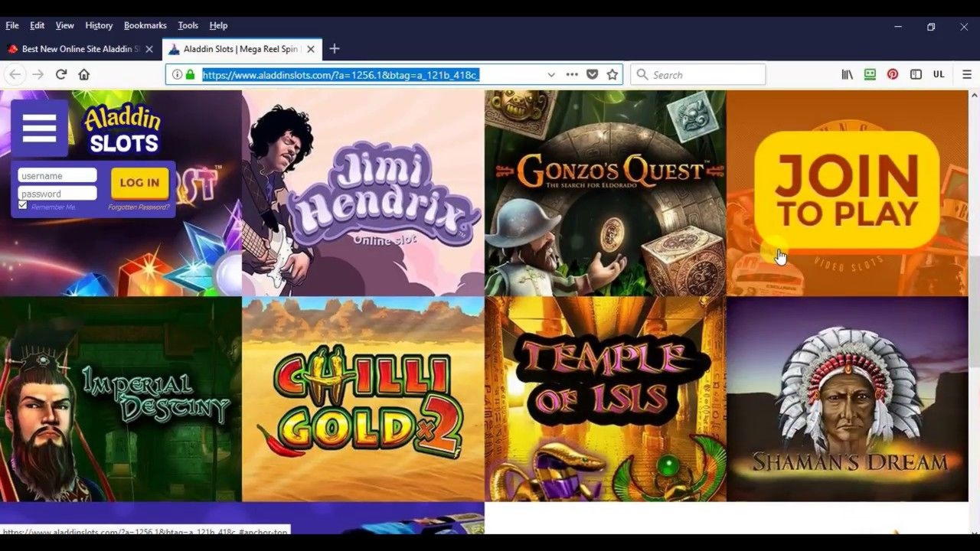The width and height of the screenshot is (980, 551).
Task: Open the Gonzo's Quest game tile
Action: [605, 193]
